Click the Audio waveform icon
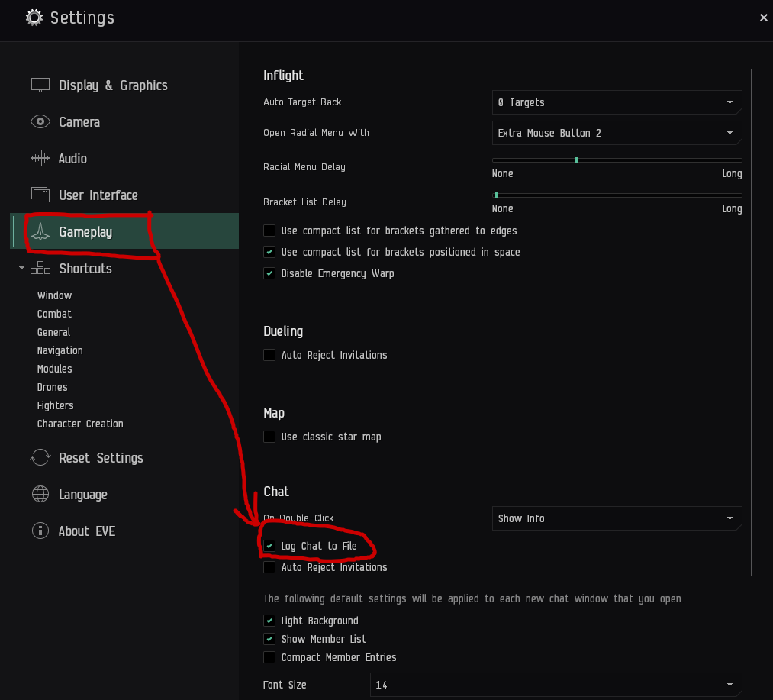The image size is (773, 700). 40,159
